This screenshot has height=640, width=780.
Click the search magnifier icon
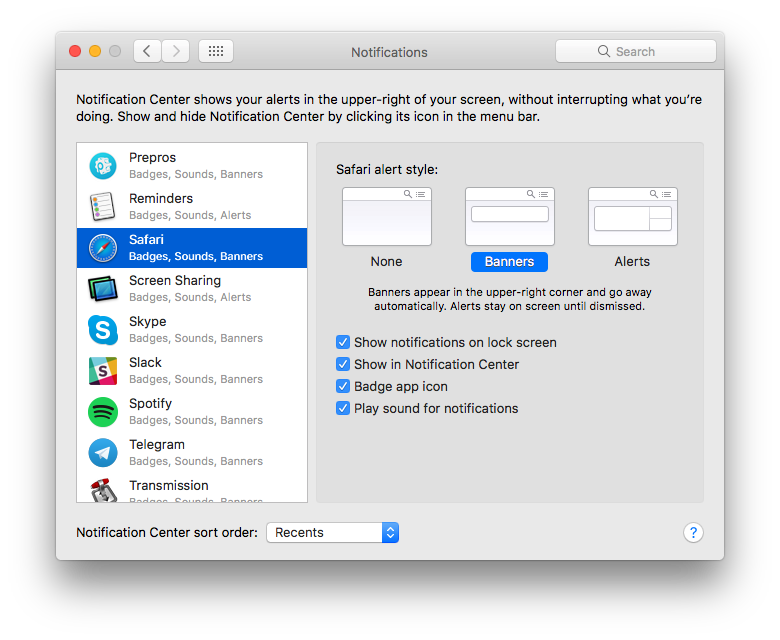click(x=603, y=51)
